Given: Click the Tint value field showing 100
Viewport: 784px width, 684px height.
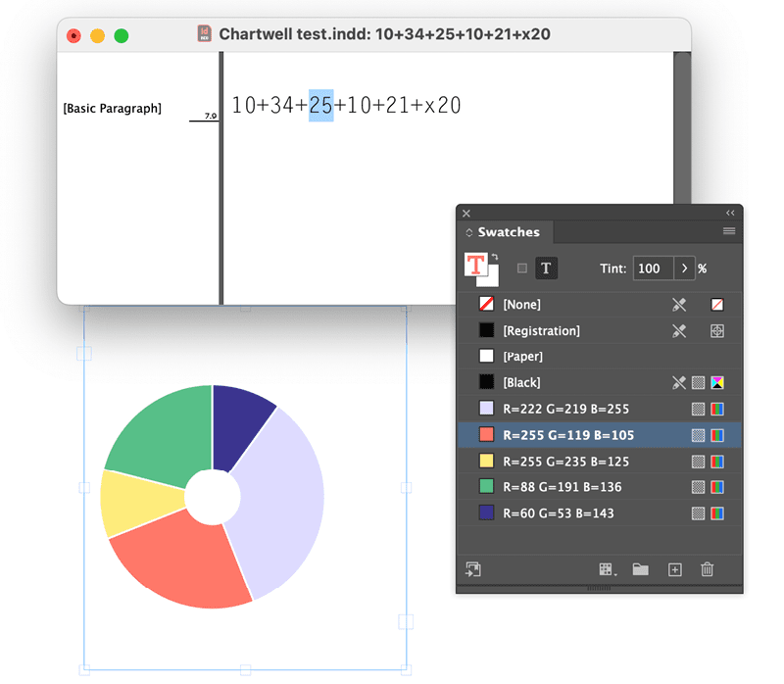Looking at the screenshot, I should pos(653,269).
